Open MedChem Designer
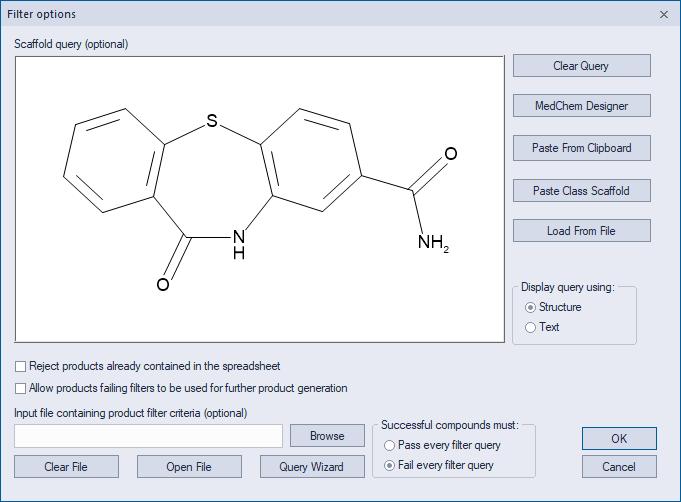 point(582,106)
